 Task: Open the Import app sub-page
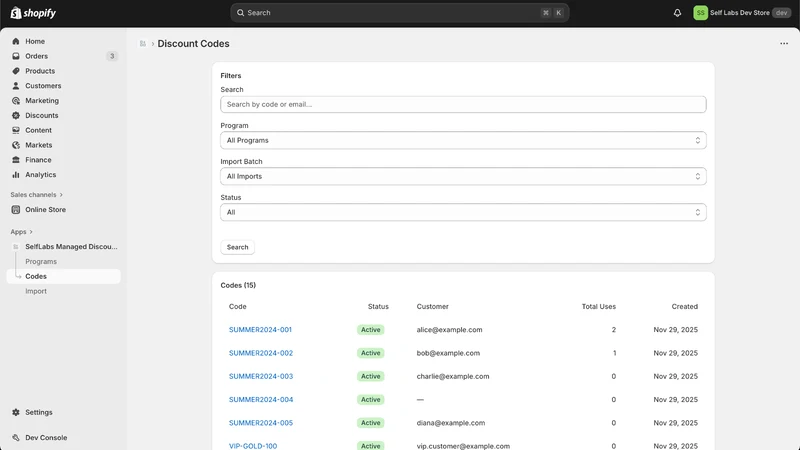point(36,291)
